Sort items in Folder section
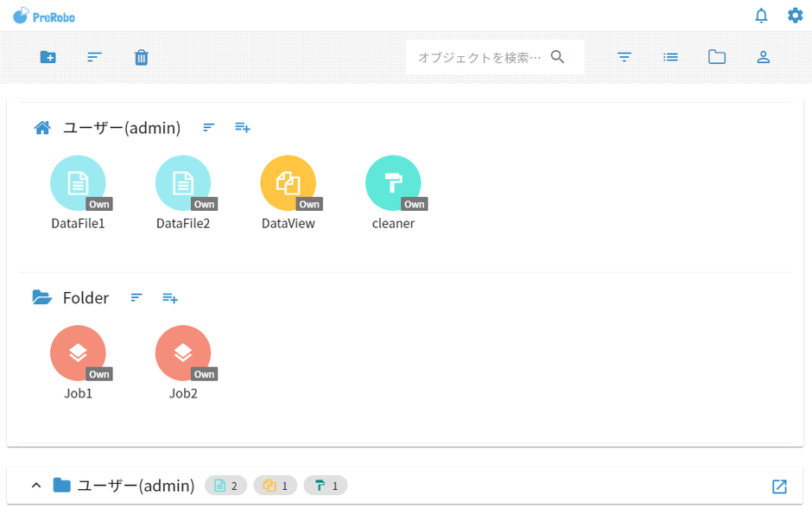Image resolution: width=812 pixels, height=509 pixels. coord(136,298)
